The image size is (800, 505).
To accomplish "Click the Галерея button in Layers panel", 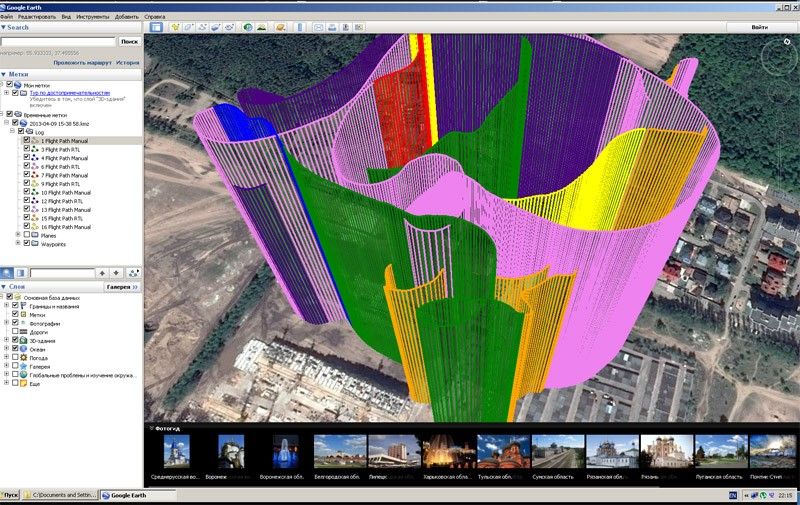I will click(x=122, y=286).
